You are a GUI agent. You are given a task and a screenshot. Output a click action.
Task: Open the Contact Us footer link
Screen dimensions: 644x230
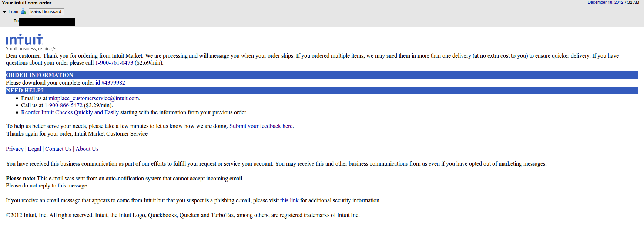tap(58, 149)
